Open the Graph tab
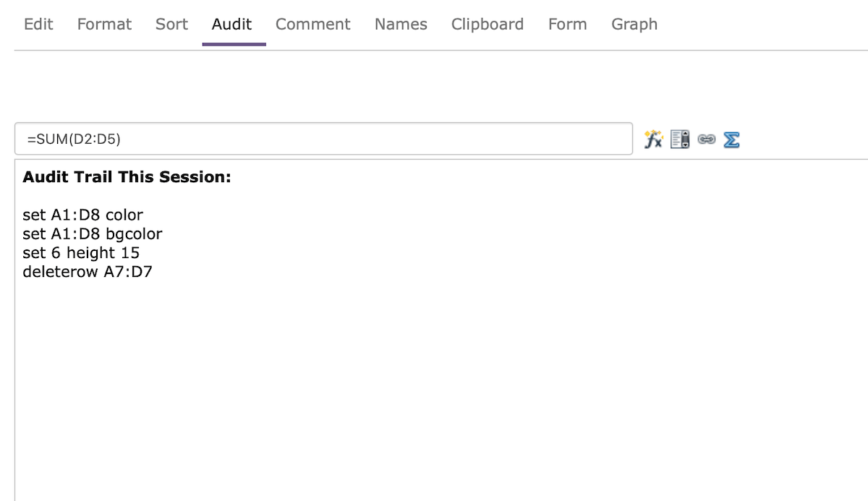This screenshot has width=868, height=501. [634, 24]
